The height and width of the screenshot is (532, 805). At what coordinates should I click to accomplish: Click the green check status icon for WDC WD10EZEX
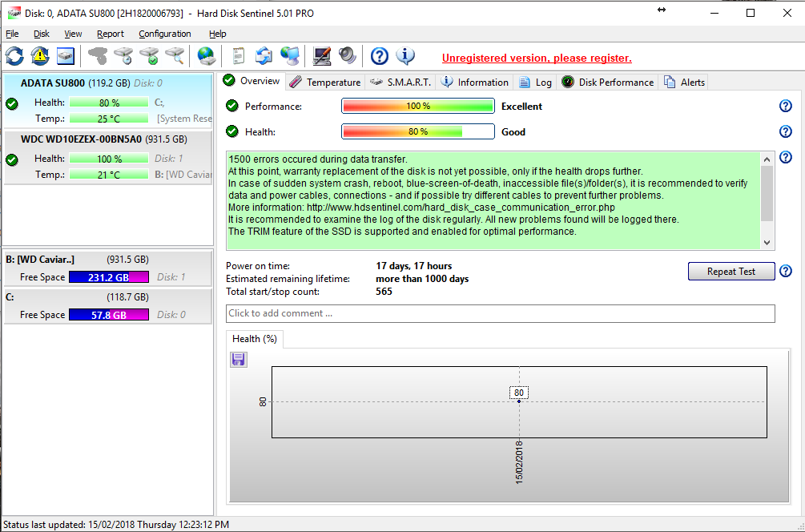[12, 159]
